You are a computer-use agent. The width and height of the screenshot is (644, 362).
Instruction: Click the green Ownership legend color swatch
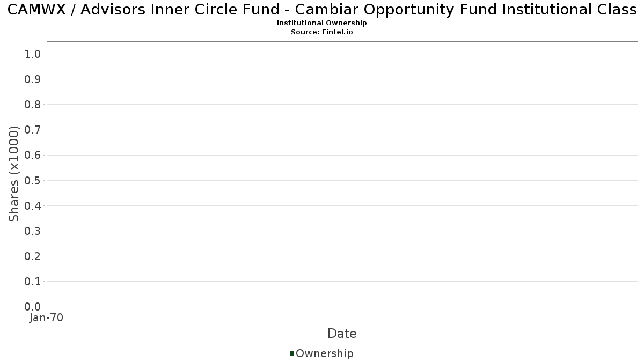[x=292, y=353]
